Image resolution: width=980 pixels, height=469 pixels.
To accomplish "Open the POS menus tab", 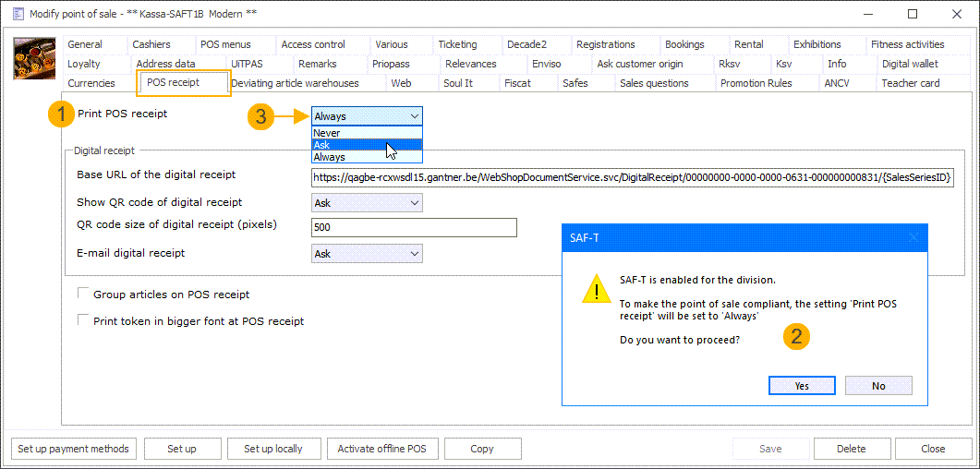I will click(234, 44).
